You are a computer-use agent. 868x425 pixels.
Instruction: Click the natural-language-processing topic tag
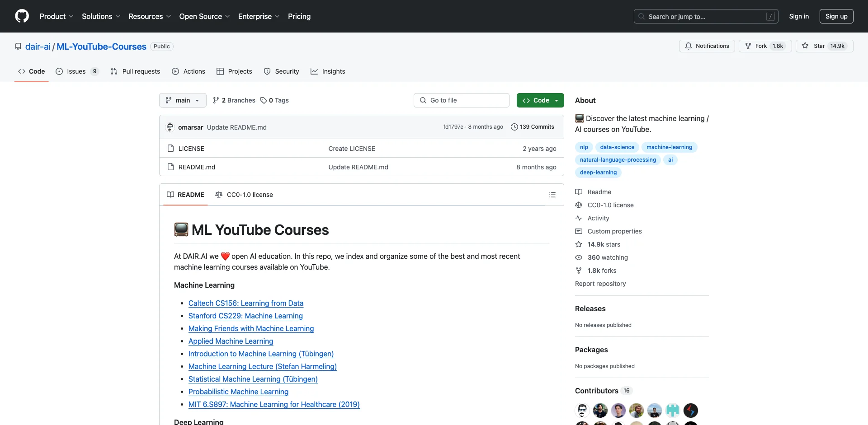click(x=618, y=160)
